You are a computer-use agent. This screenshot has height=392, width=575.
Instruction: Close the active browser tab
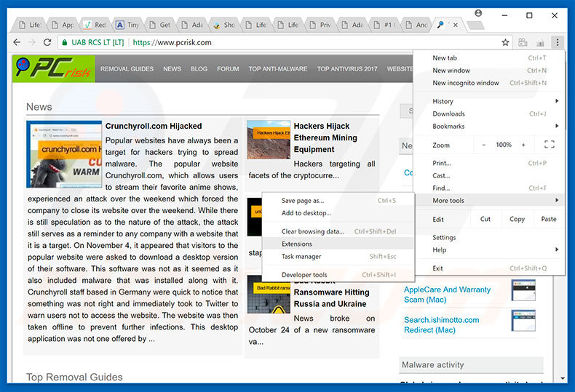point(456,24)
